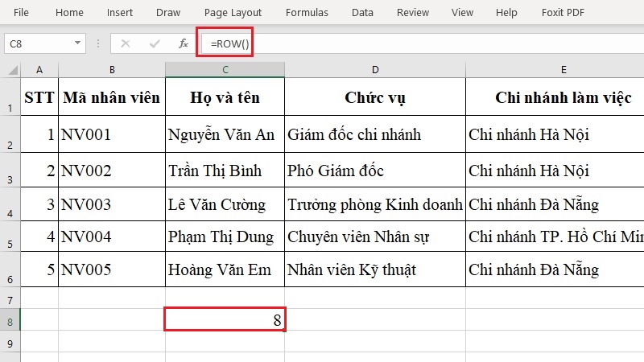644x362 pixels.
Task: Select the 'Mã nhân viên' header cell
Action: [112, 97]
